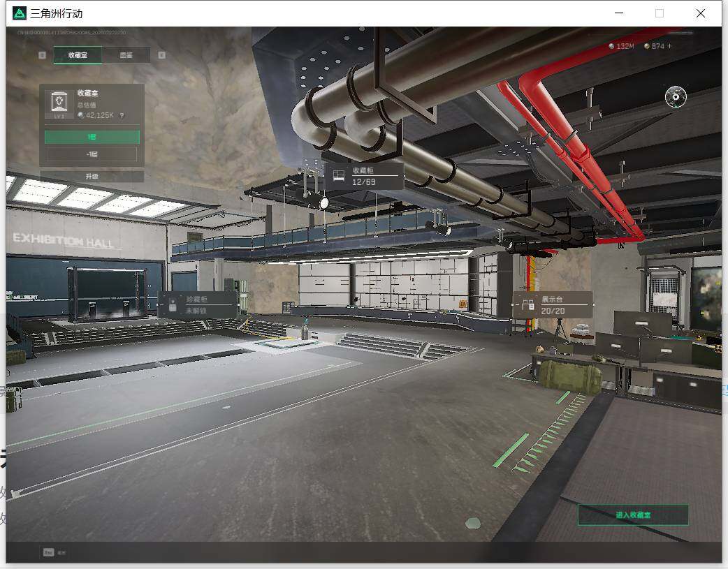Screen dimensions: 728x569
Task: Select the highlighted green 1层 floor button
Action: point(92,137)
